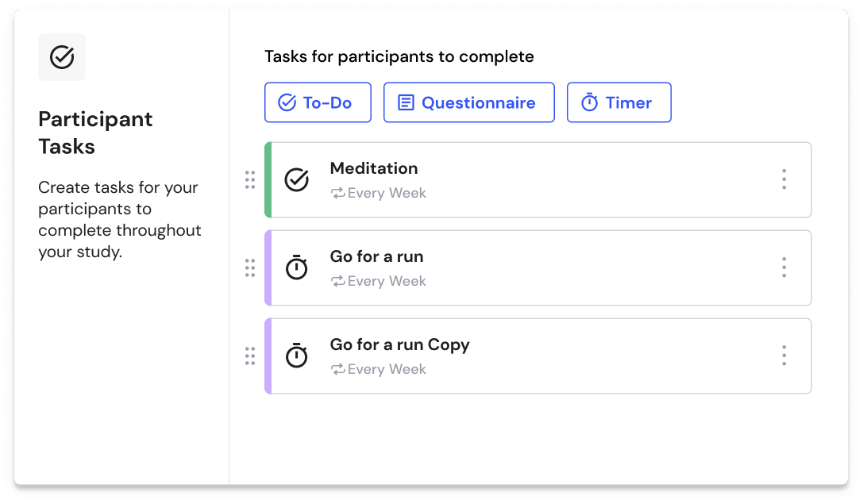Viewport: 863px width, 504px height.
Task: Click the drag handle on the Go for a run Copy card
Action: [x=250, y=356]
